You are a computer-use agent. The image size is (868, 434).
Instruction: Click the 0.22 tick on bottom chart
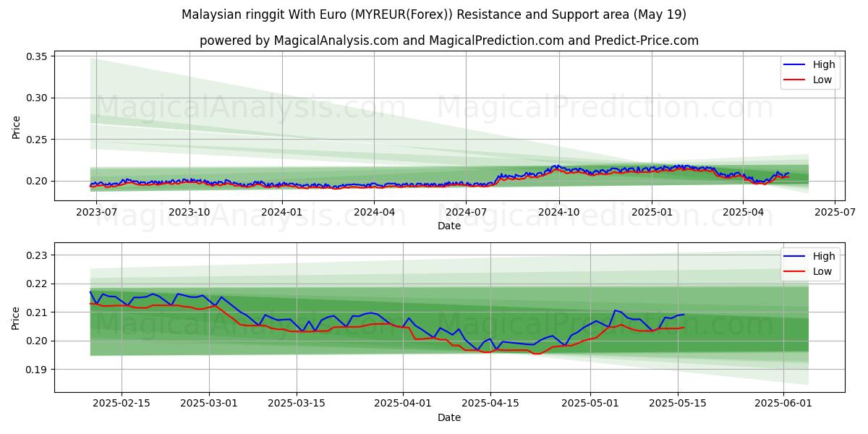pyautogui.click(x=37, y=284)
